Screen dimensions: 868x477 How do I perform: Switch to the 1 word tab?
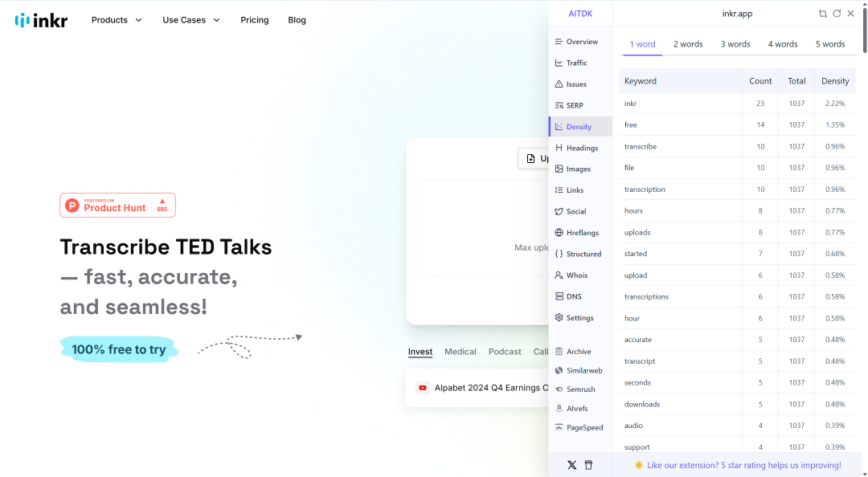[642, 44]
